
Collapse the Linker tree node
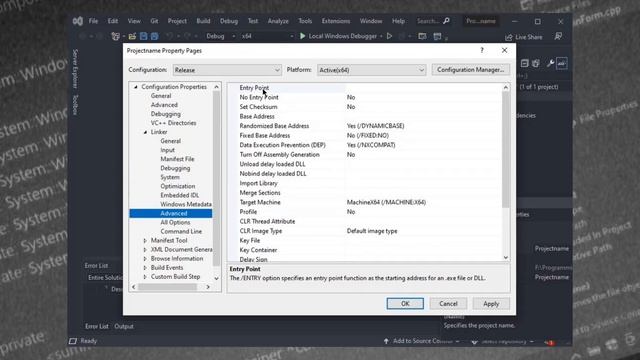coord(145,132)
